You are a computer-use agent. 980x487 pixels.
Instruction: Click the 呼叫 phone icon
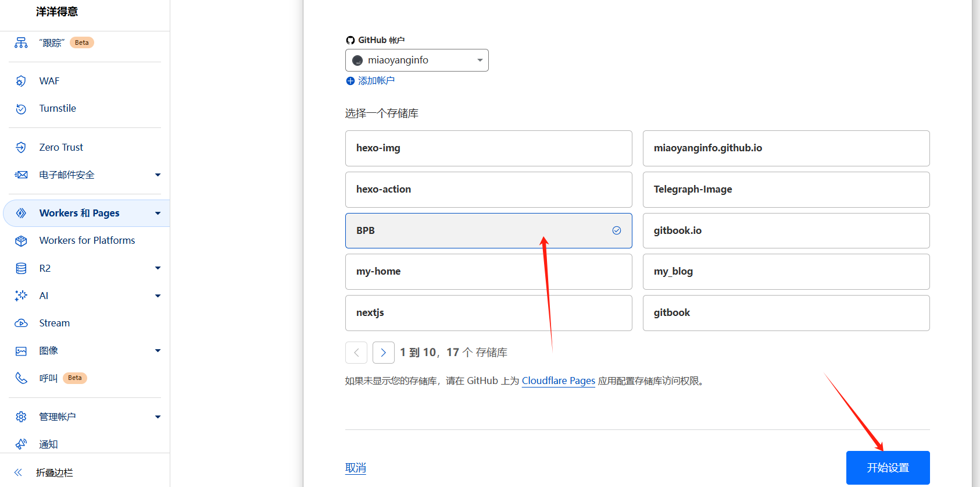pos(21,378)
